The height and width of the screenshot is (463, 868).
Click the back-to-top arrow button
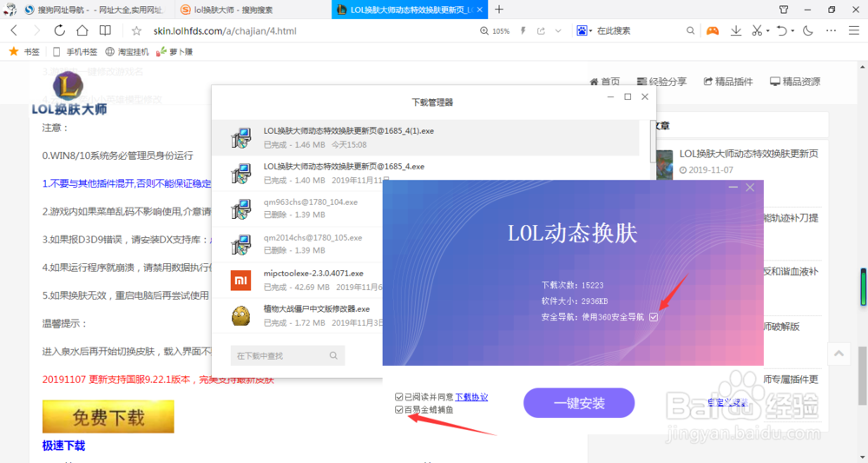tap(839, 354)
